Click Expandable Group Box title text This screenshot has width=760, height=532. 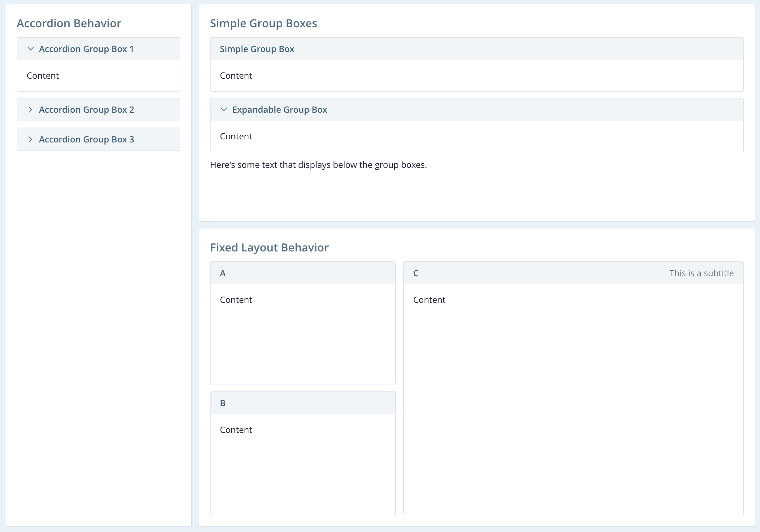tap(279, 110)
